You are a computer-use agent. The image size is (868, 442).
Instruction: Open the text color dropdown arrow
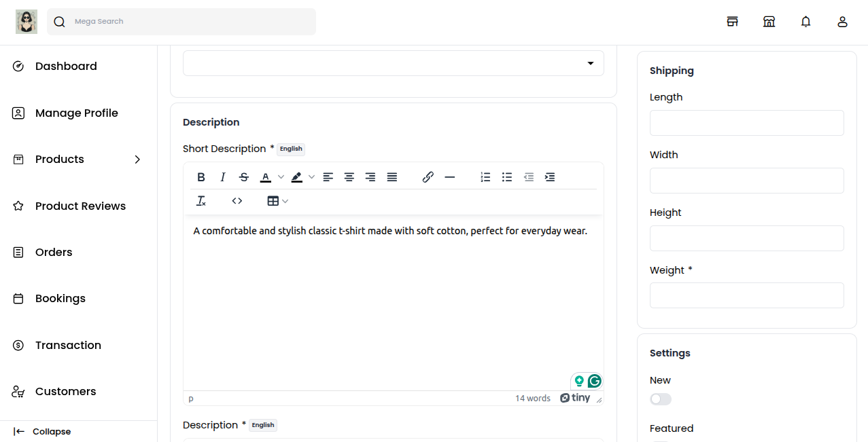(x=281, y=177)
